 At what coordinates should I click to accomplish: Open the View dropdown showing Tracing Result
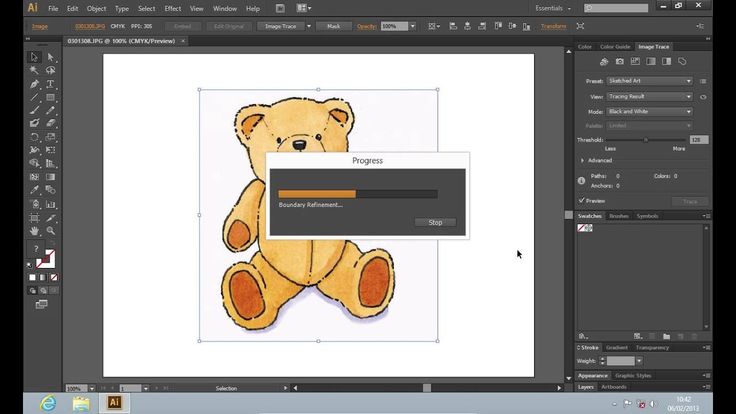click(648, 96)
